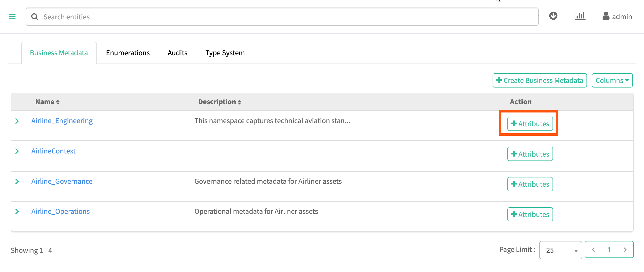Click the search magnifier icon

point(35,17)
